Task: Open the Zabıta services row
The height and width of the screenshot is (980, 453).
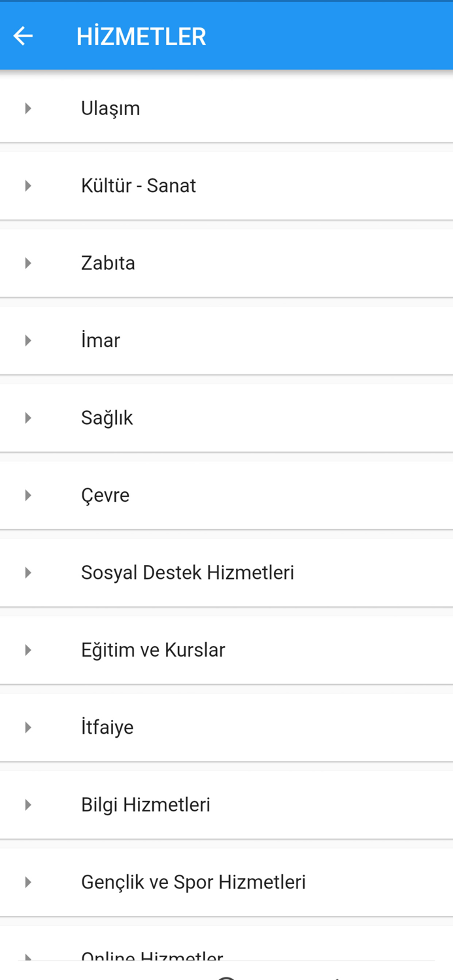Action: (x=108, y=263)
